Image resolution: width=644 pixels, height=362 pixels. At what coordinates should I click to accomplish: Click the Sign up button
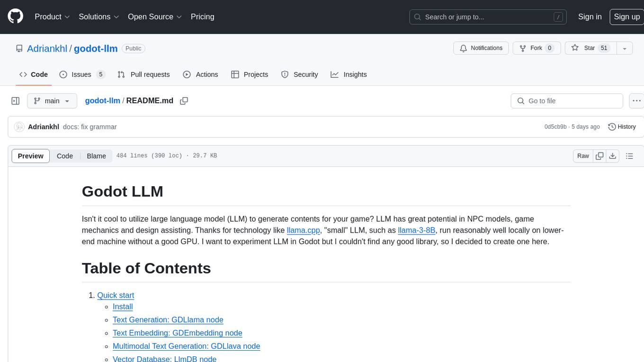pos(626,17)
